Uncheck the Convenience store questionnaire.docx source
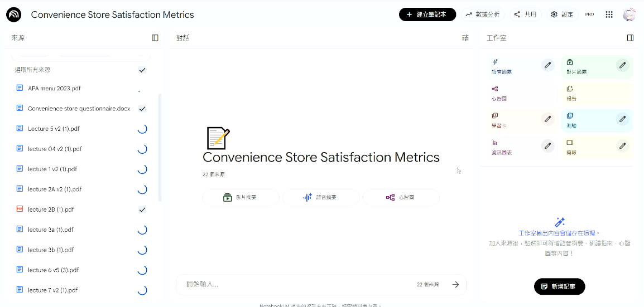Viewport: 644px width, 307px height. point(142,109)
